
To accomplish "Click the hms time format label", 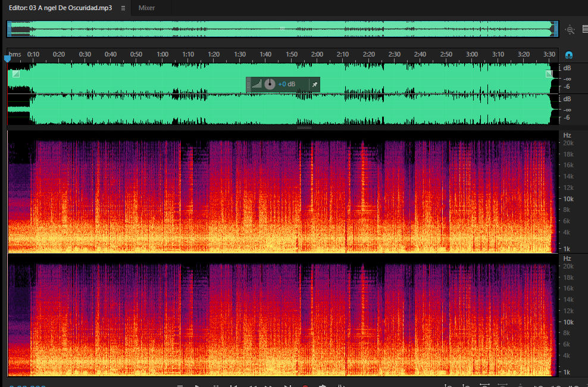I will [x=15, y=54].
